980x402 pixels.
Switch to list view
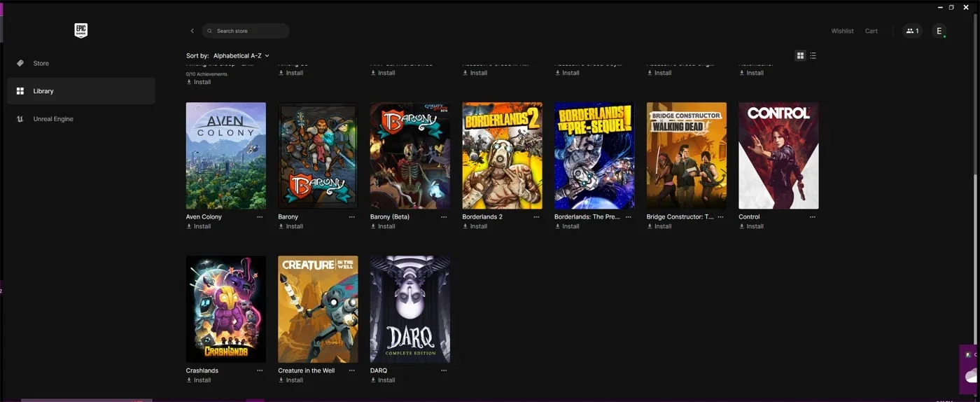coord(813,55)
